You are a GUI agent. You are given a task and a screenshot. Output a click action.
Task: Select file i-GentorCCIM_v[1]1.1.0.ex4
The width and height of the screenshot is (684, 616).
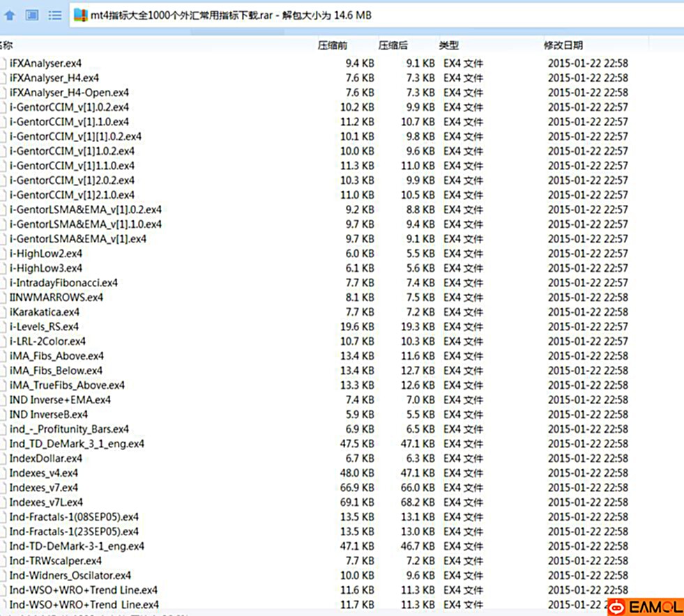(72, 166)
